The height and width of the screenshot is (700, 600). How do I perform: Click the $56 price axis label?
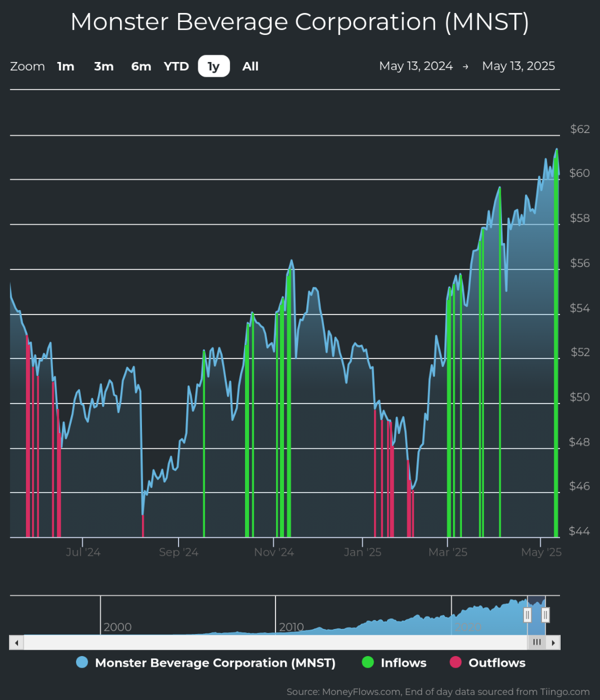click(x=580, y=263)
